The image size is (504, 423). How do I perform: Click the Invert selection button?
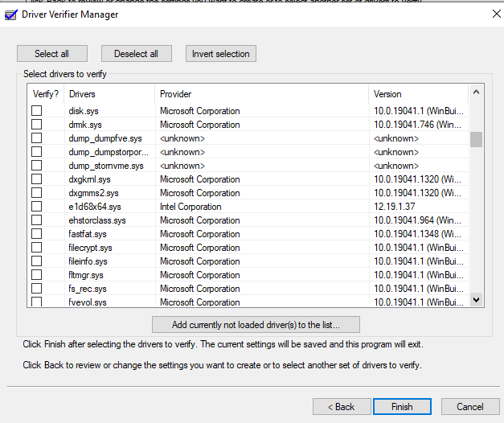pos(221,54)
